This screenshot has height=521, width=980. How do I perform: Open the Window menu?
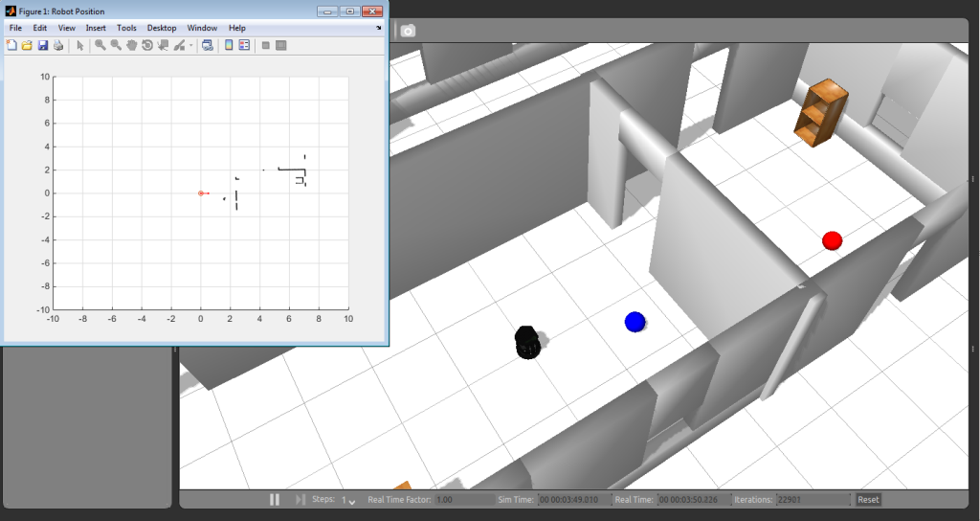point(203,28)
